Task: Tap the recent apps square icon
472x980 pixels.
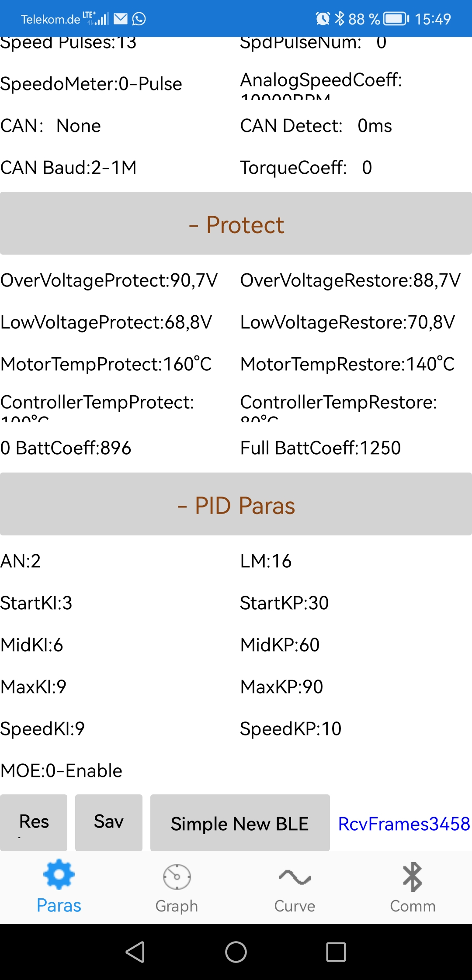Action: click(336, 952)
